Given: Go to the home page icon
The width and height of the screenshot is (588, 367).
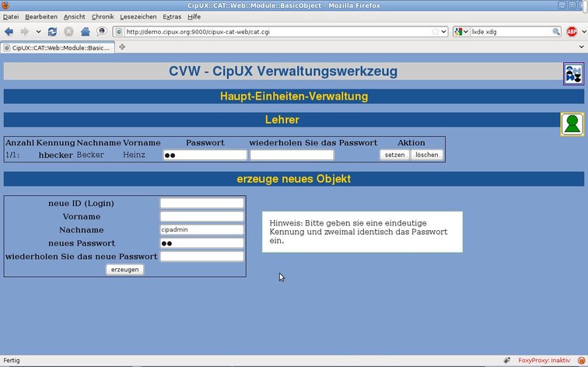Looking at the screenshot, I should tap(86, 32).
